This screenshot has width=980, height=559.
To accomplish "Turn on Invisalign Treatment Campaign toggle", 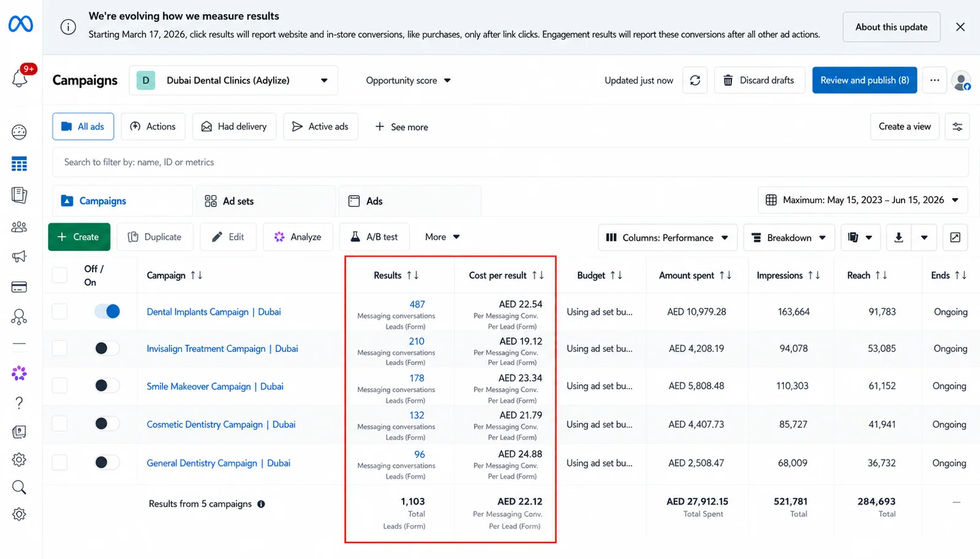I will pyautogui.click(x=107, y=348).
